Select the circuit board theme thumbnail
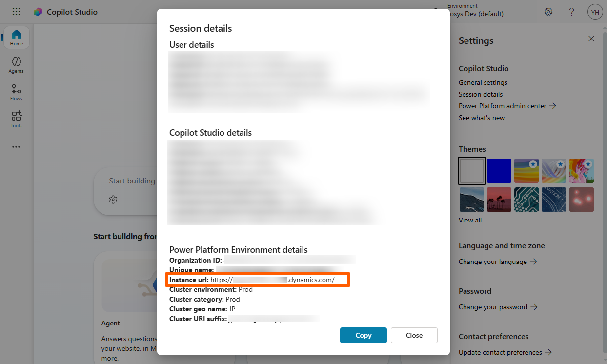This screenshot has height=364, width=607. point(526,199)
